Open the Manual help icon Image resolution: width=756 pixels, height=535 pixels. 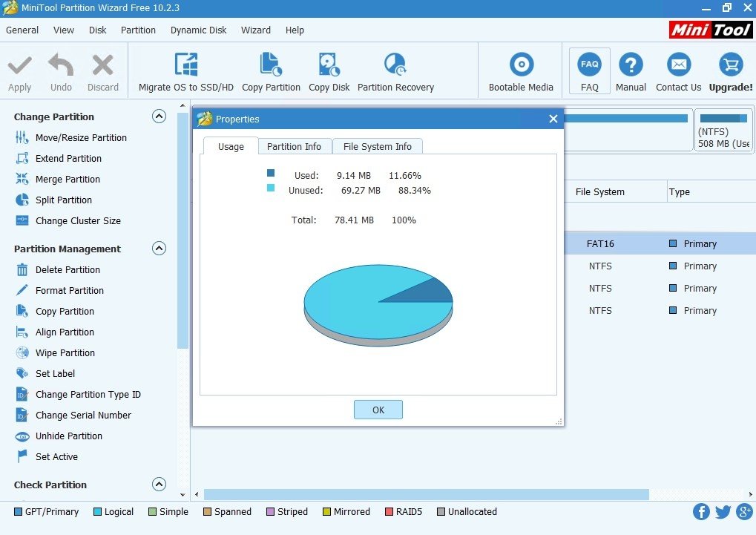631,65
